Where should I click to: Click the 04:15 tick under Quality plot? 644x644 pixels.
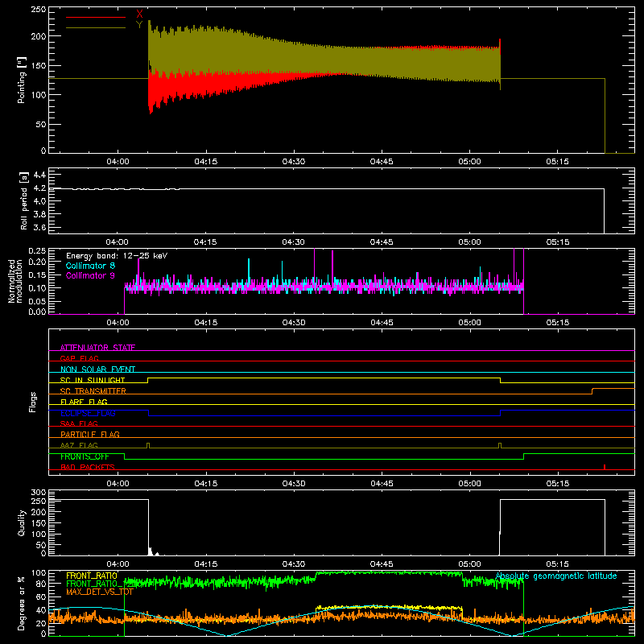(205, 564)
